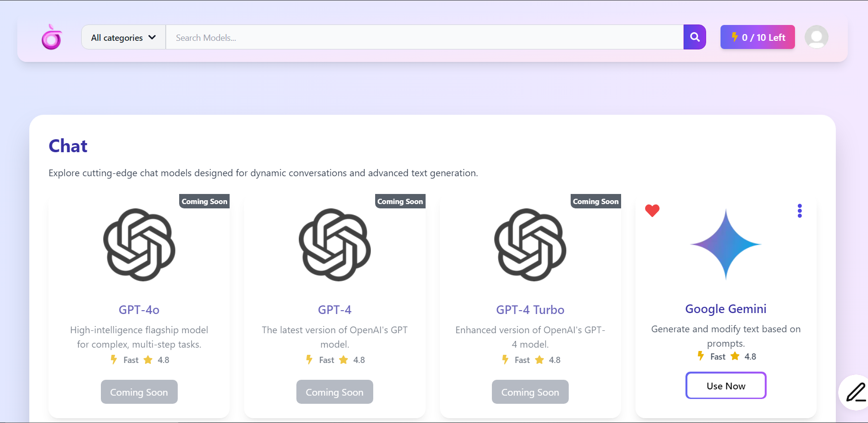Open the Google Gemini title link
Viewport: 868px width, 423px height.
[x=726, y=309]
